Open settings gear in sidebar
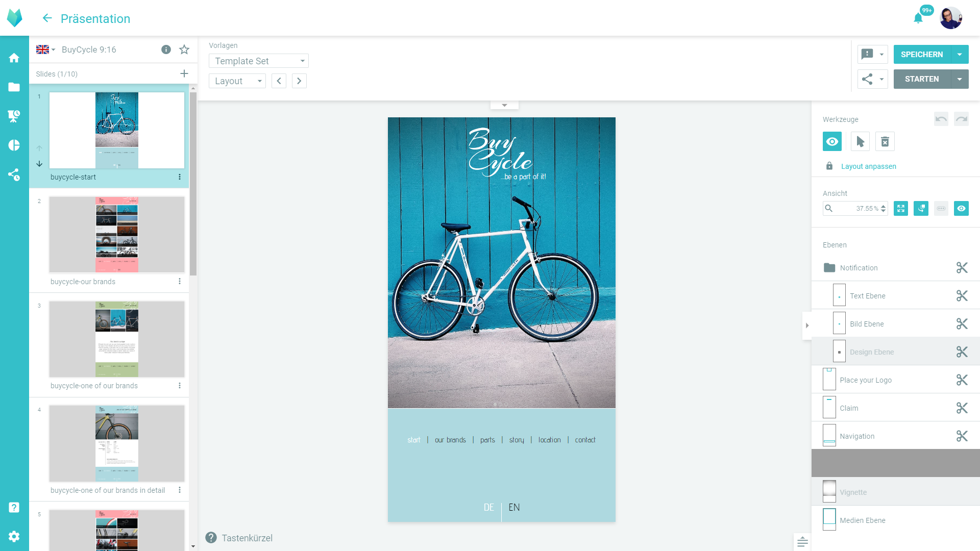The width and height of the screenshot is (980, 551). (14, 536)
